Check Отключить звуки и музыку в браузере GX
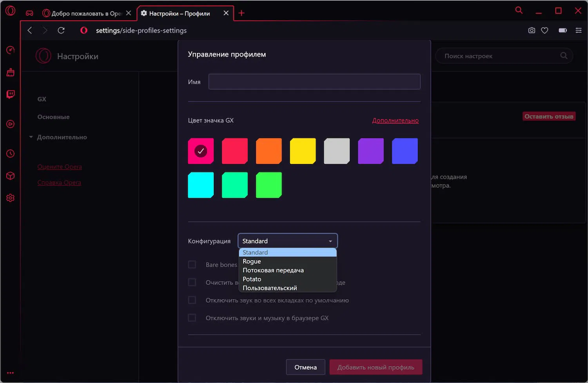Screen dimensions: 588x383 coord(192,318)
